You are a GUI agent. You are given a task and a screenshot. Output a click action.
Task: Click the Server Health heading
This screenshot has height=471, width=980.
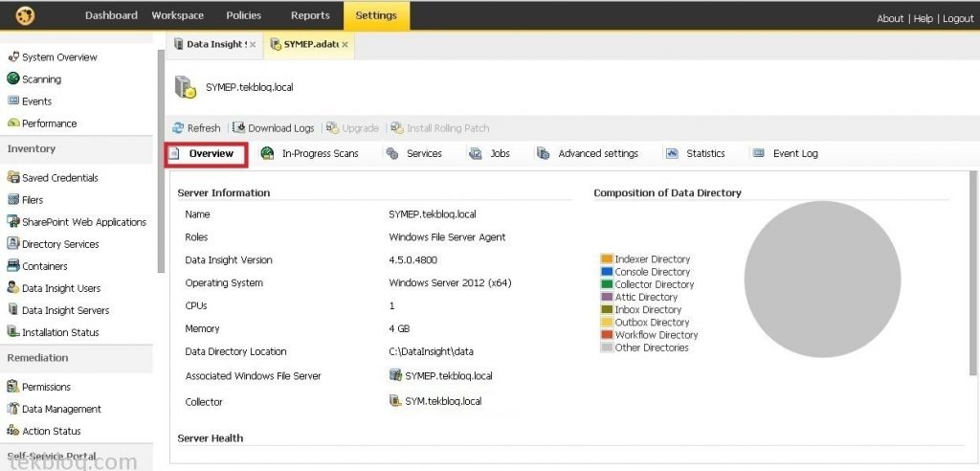[x=210, y=437]
